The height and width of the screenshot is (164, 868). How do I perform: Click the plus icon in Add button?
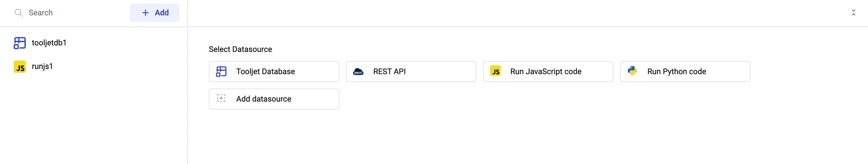click(x=145, y=13)
